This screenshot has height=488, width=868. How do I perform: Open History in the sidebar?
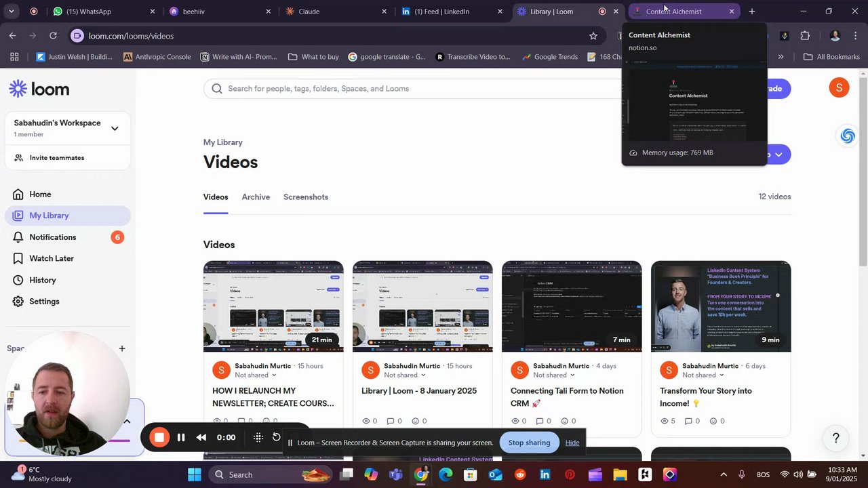[x=68, y=280]
